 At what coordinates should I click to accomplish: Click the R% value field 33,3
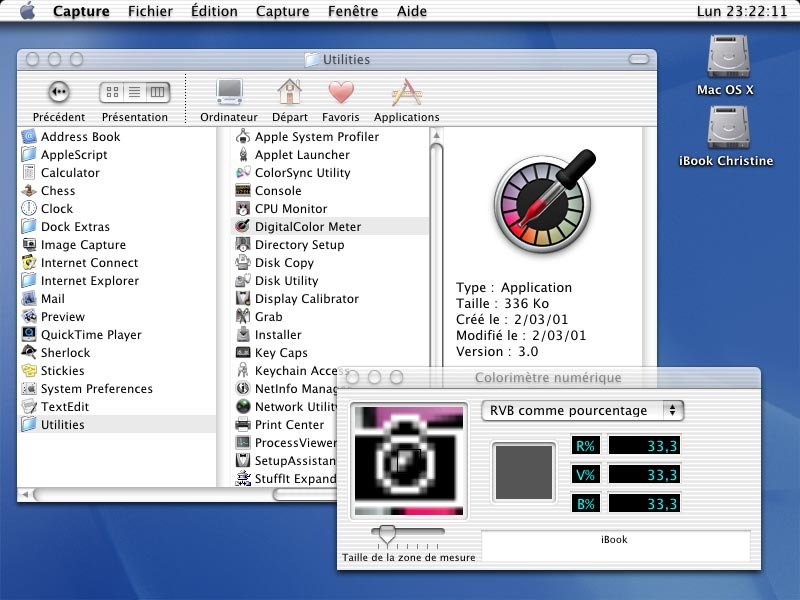644,445
